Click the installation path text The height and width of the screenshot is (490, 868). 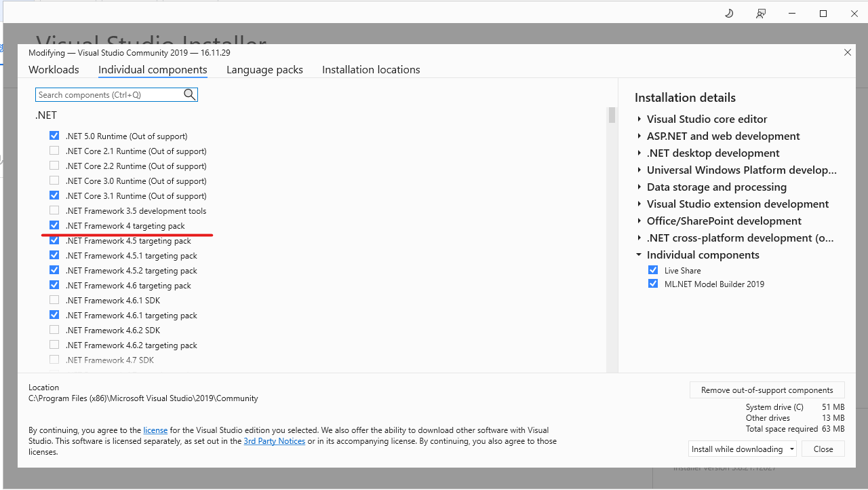click(x=143, y=398)
